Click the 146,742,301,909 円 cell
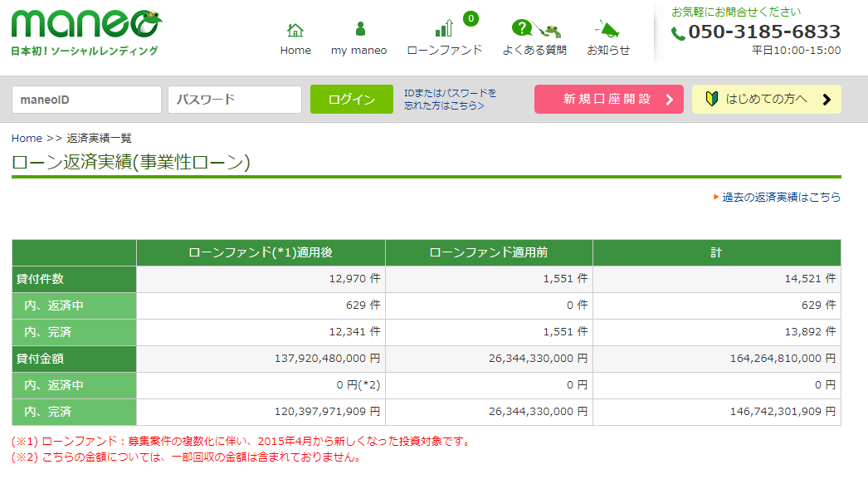The image size is (868, 479). pyautogui.click(x=717, y=412)
